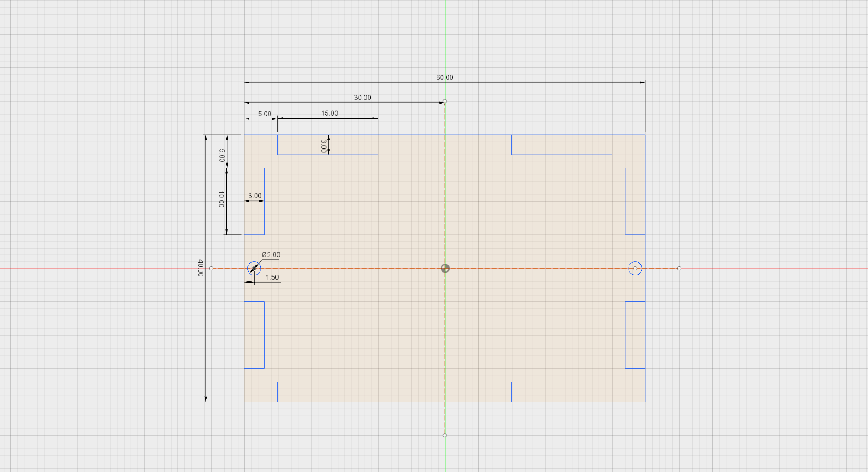Select the left endpoint of the horizontal construction line
The width and height of the screenshot is (868, 472).
point(211,268)
